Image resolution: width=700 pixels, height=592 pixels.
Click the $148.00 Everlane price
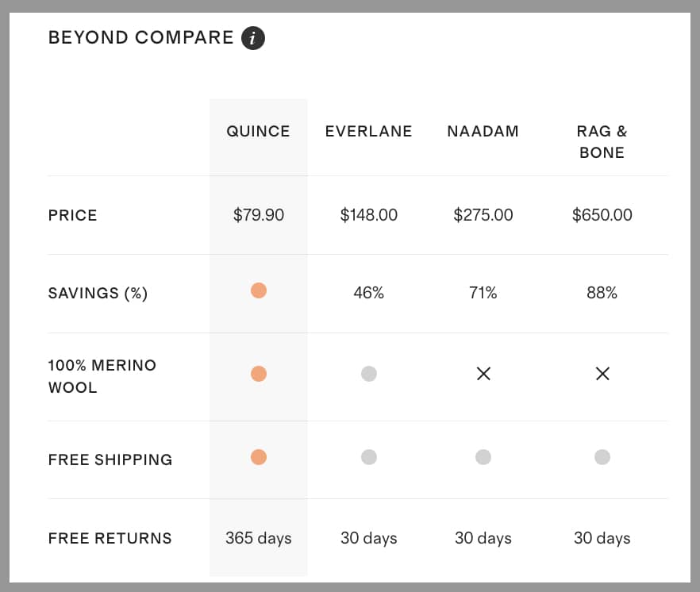pos(369,215)
